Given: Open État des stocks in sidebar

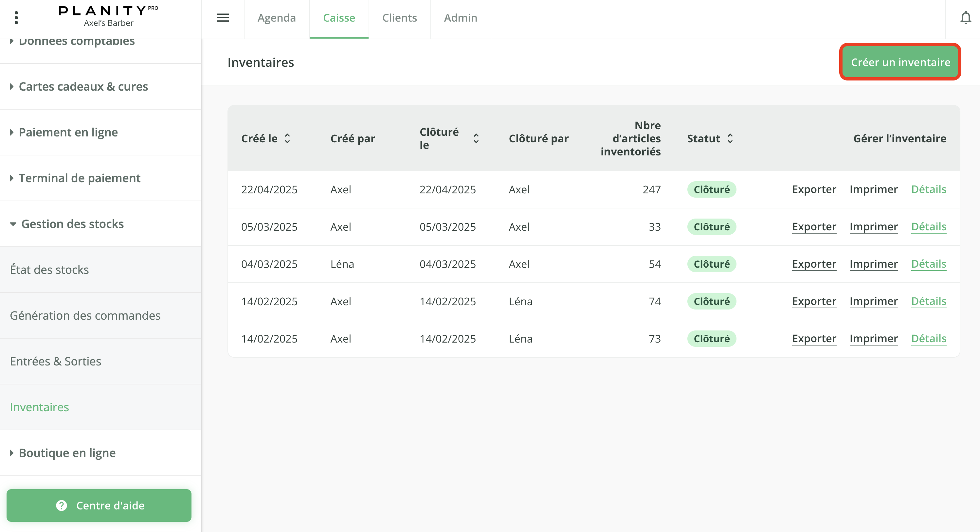Looking at the screenshot, I should tap(49, 270).
